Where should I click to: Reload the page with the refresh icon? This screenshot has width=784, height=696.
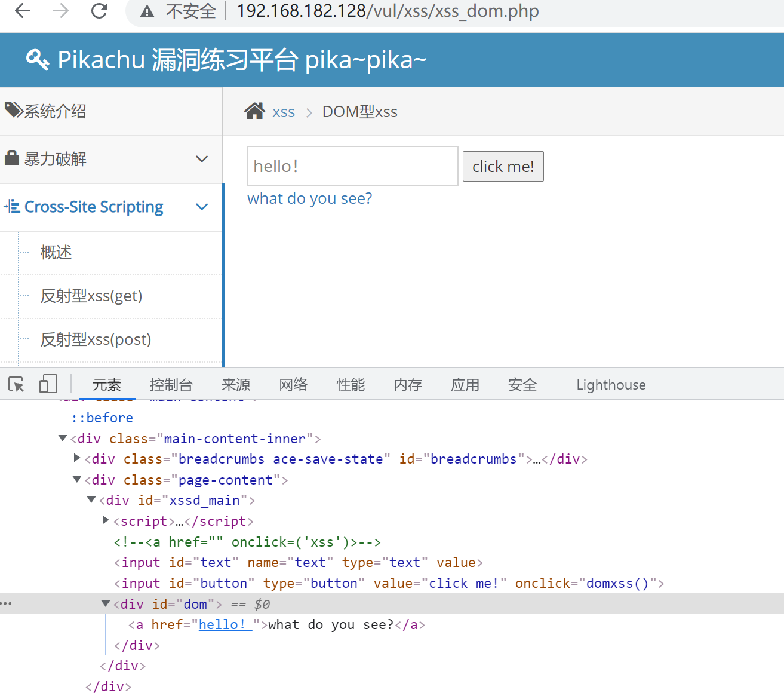[x=99, y=11]
